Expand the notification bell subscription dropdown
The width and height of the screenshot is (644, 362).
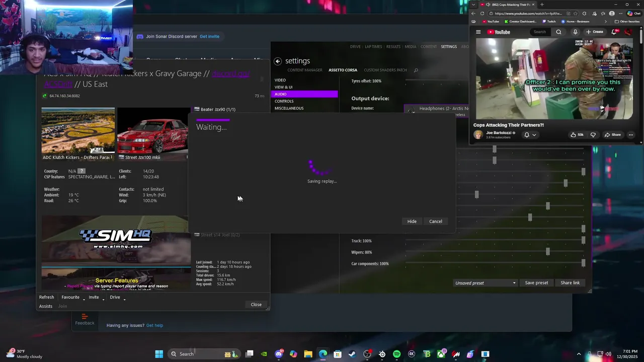(x=534, y=135)
